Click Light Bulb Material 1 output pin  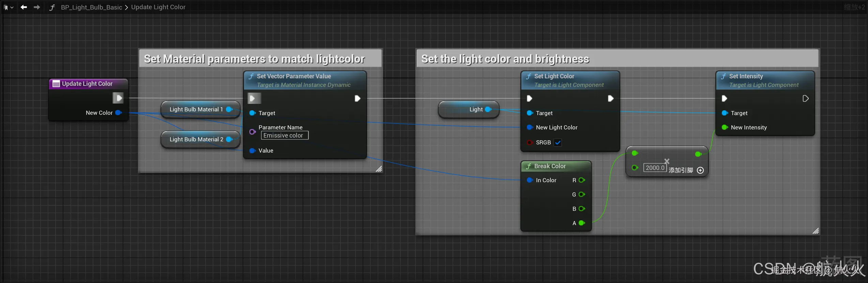pyautogui.click(x=229, y=109)
